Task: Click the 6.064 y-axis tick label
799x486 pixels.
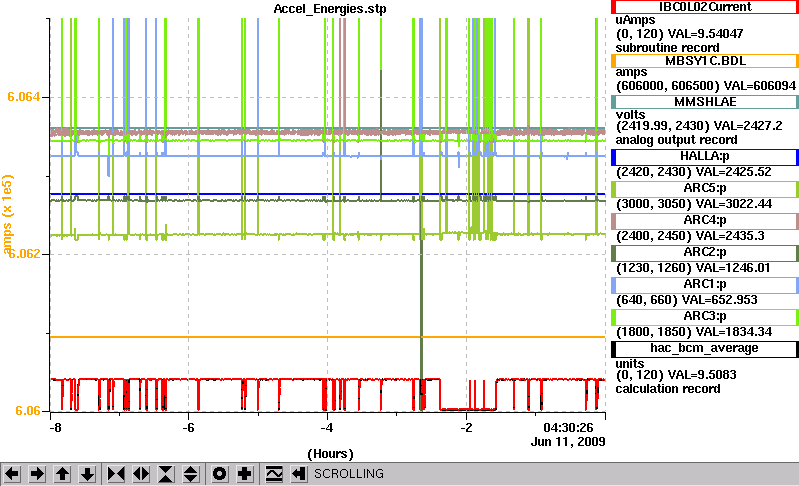Action: [x=24, y=97]
